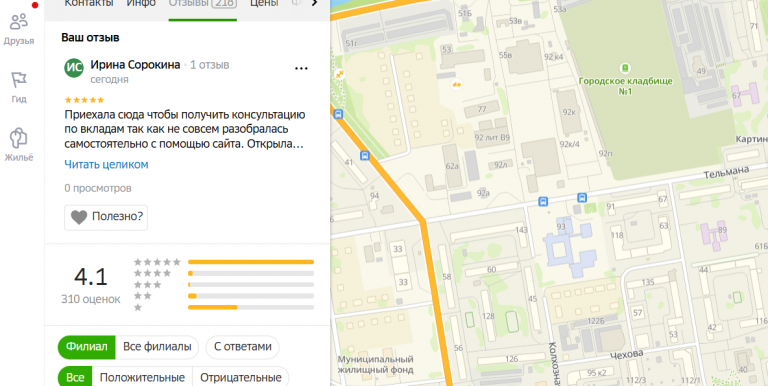Click the ИС avatar of Ирина Сорокина

tap(74, 68)
